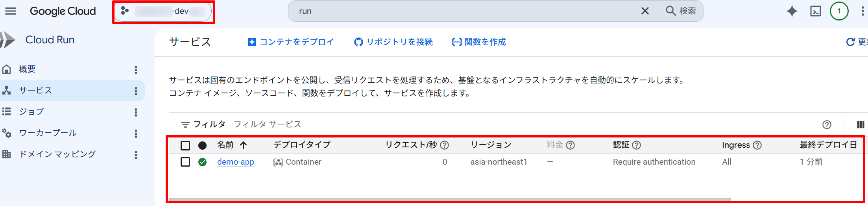The image size is (868, 206).
Task: Click the フィルタ filter icon
Action: (185, 124)
